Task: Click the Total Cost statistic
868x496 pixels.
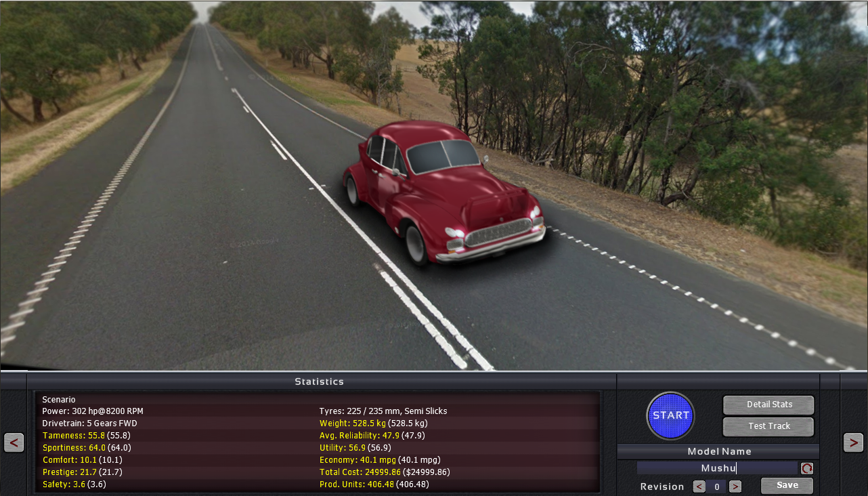Action: tap(385, 472)
